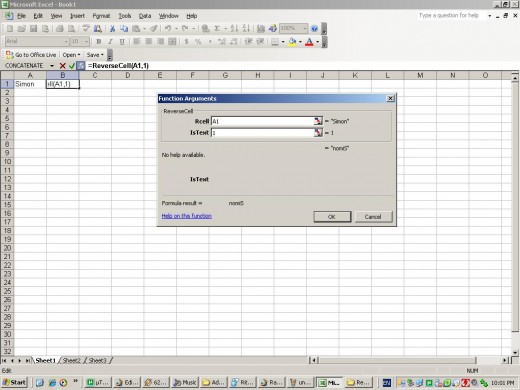The image size is (520, 390).
Task: Click the Increase Decimal icon
Action: click(222, 42)
